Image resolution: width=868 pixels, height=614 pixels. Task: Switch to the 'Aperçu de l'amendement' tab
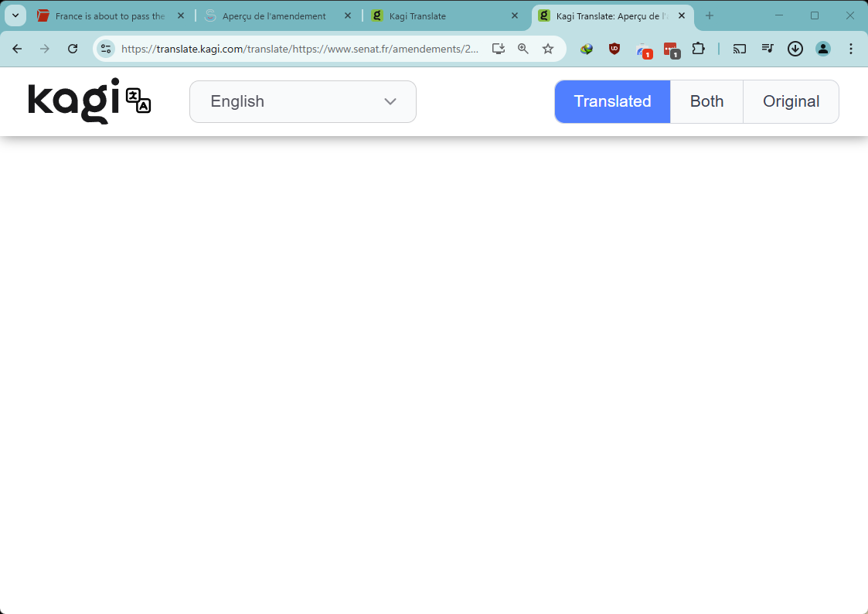(x=274, y=15)
